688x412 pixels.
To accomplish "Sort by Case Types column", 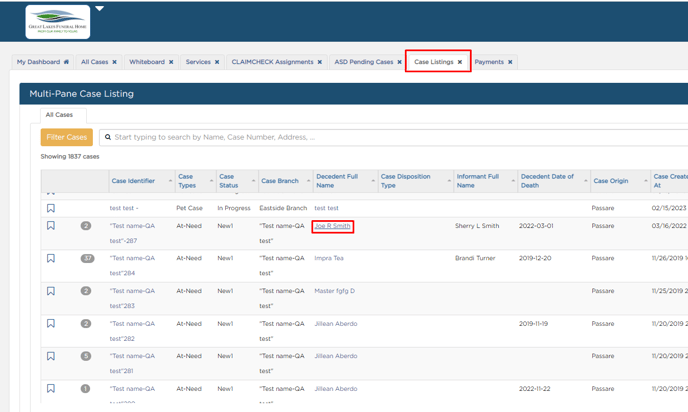I will pos(195,181).
